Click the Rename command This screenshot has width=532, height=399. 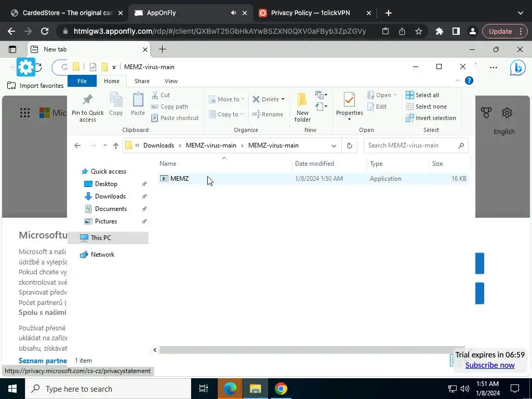[268, 114]
